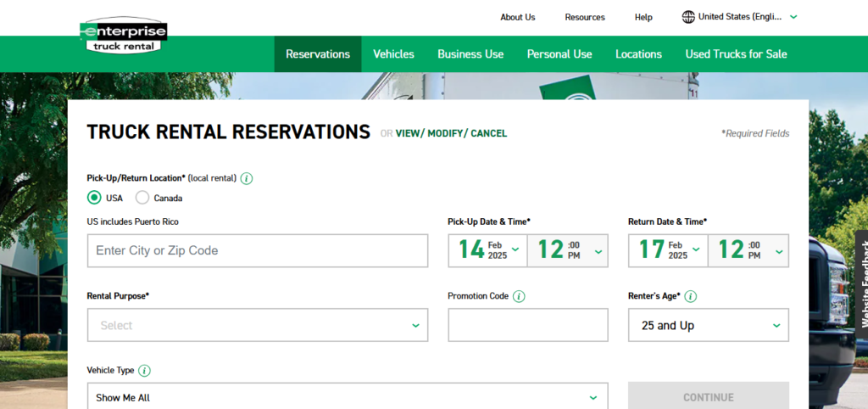The width and height of the screenshot is (868, 409).
Task: Click the Enterprise truck rental logo
Action: point(124,36)
